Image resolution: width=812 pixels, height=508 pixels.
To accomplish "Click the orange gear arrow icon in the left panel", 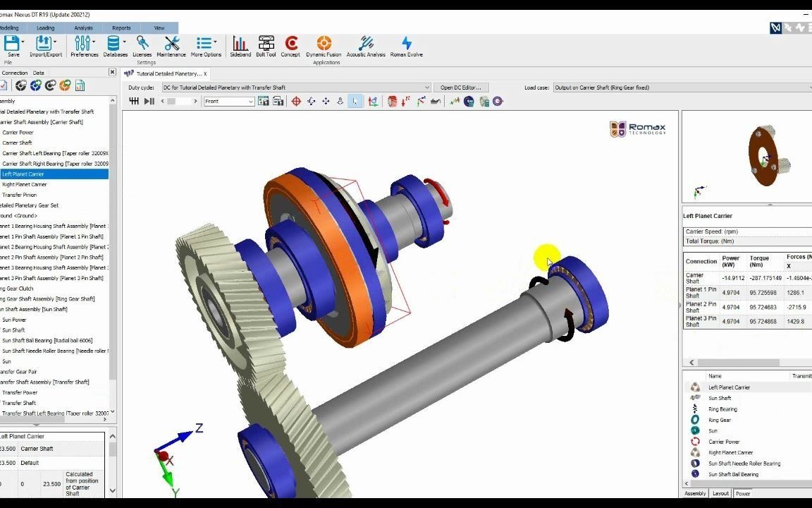I will (65, 85).
